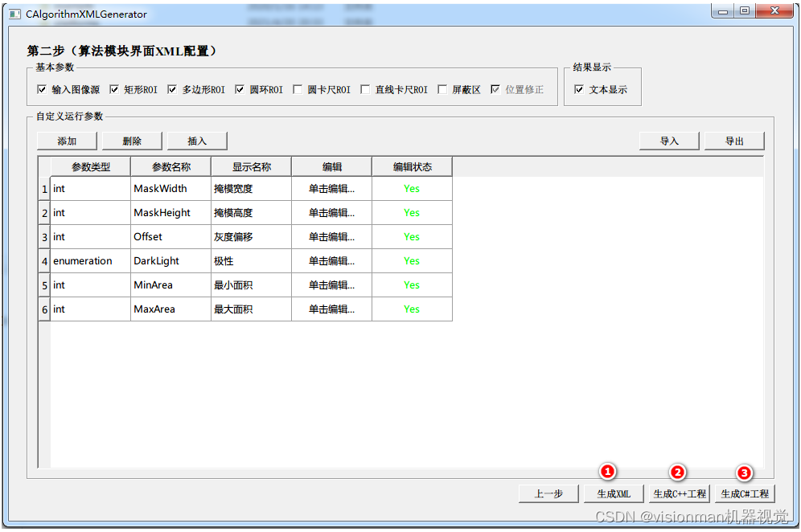Click the 导入 button to import parameters
This screenshot has height=532, width=801.
pyautogui.click(x=669, y=141)
